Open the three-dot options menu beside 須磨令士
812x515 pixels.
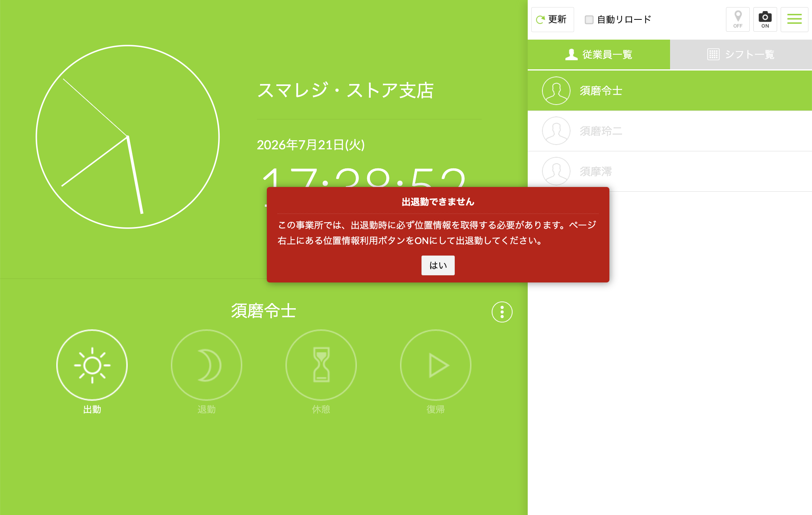[502, 312]
